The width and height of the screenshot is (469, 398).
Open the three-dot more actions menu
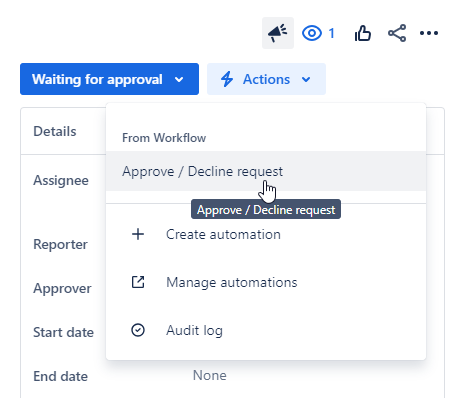429,33
